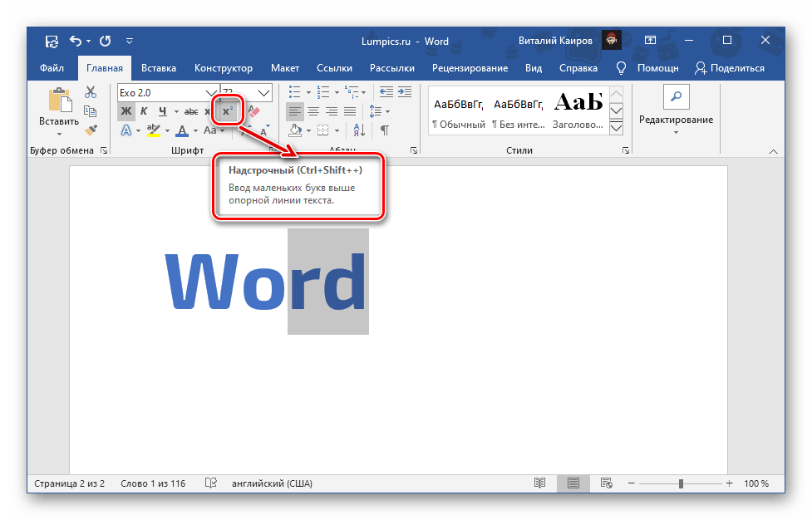Viewport: 812px width, 520px height.
Task: Click the Undo arrow in title bar
Action: pos(76,41)
